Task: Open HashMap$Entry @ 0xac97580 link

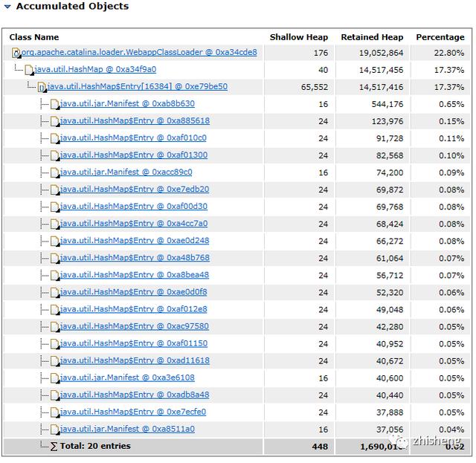Action: [x=134, y=326]
